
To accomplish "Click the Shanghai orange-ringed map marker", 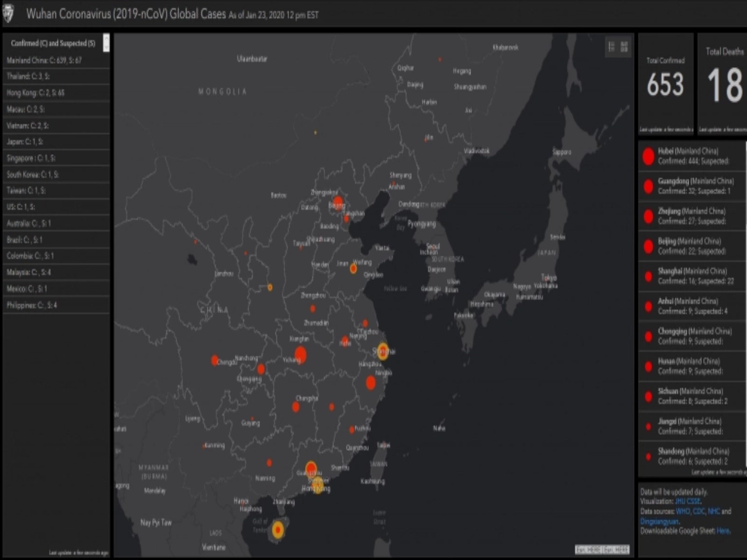I will click(382, 351).
